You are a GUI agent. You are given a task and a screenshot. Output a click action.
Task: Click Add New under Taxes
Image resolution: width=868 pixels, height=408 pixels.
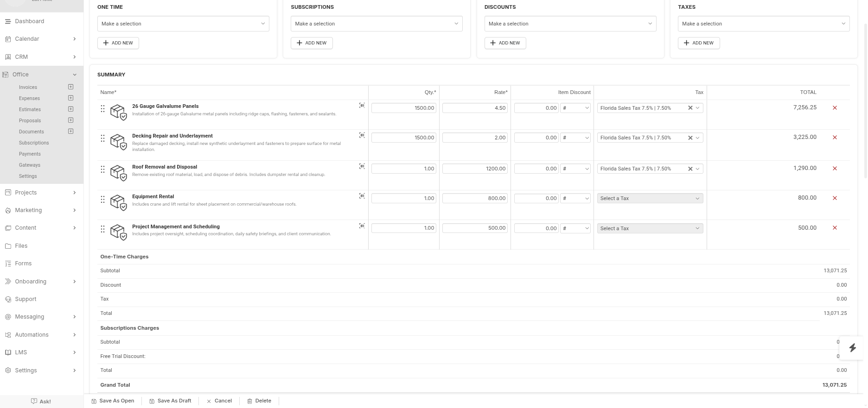click(698, 43)
